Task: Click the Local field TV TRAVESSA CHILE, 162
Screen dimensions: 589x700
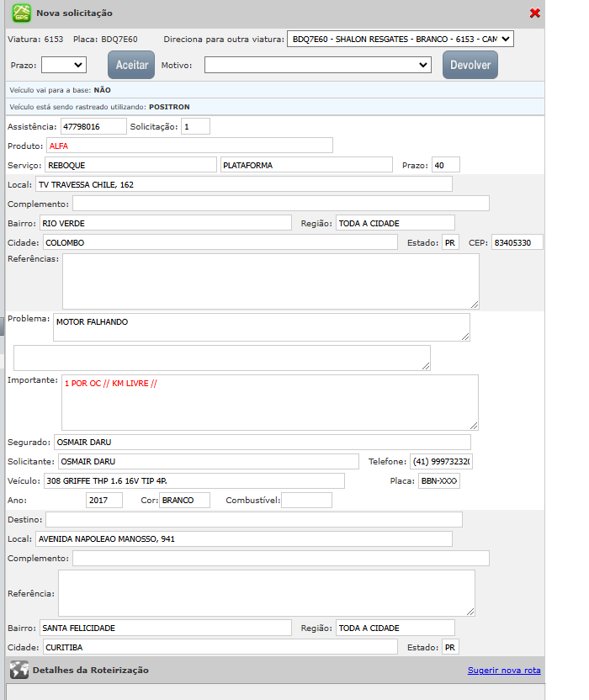Action: click(244, 184)
